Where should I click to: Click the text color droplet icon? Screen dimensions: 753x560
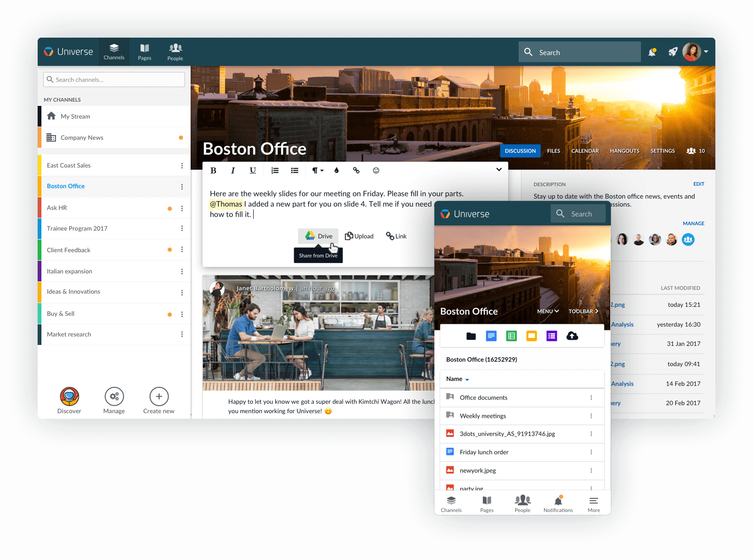tap(336, 171)
